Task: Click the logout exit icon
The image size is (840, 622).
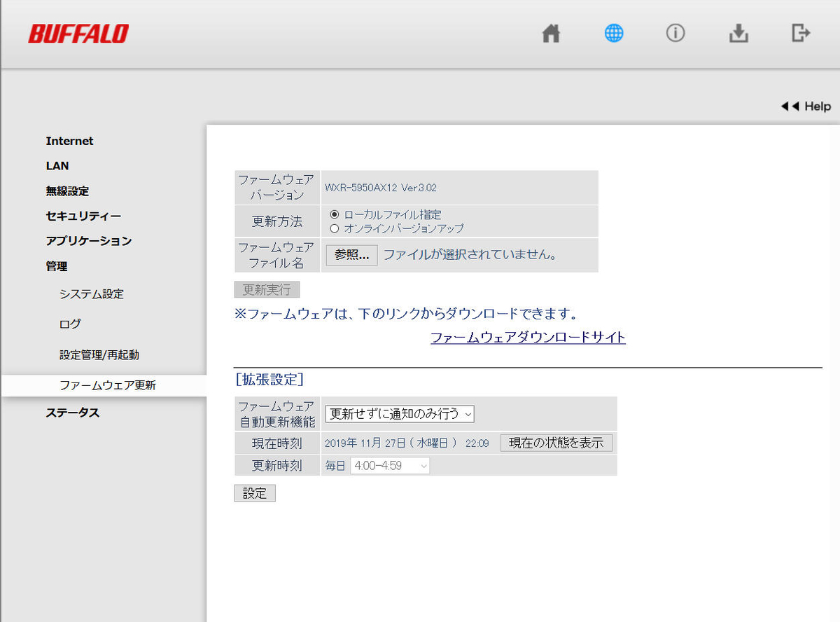Action: click(801, 33)
